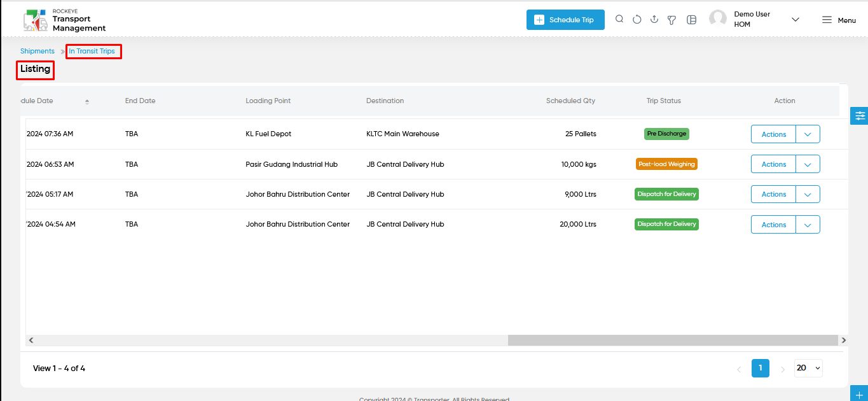Click Actions button for 20,000 Ltrs trip
The image size is (868, 401).
pos(774,225)
